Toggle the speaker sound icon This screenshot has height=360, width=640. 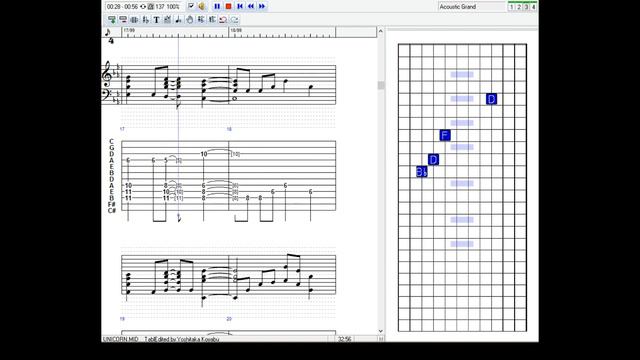click(202, 6)
